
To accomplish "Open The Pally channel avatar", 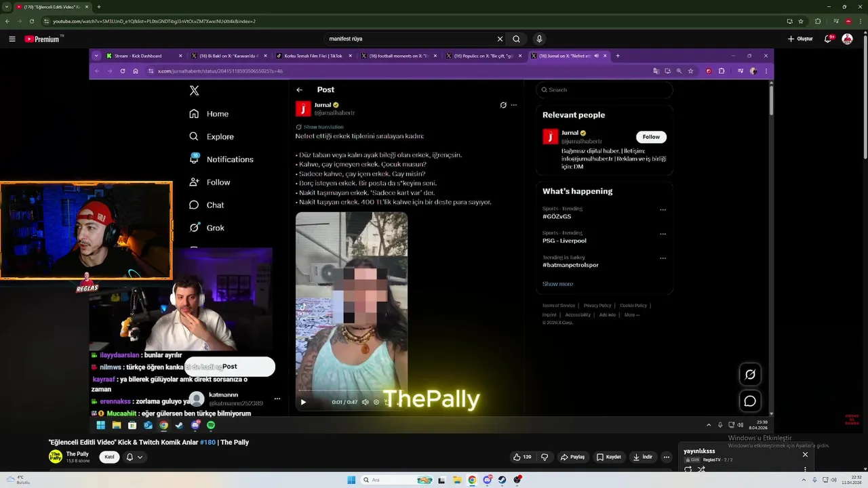I will [56, 457].
